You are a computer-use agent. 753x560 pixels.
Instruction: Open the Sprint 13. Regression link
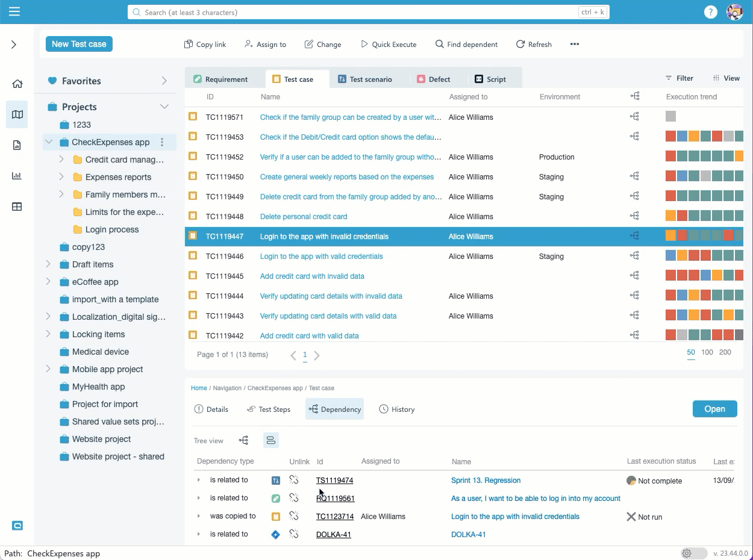coord(486,480)
